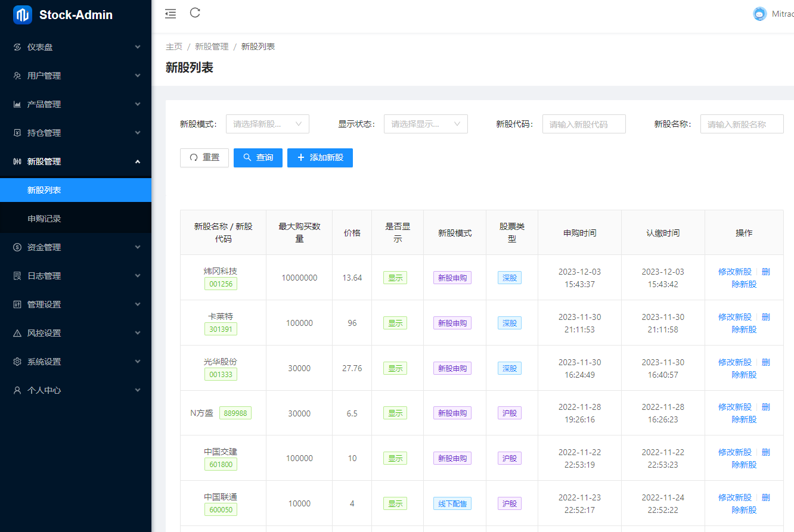Select the 新股列表 menu item

click(44, 190)
